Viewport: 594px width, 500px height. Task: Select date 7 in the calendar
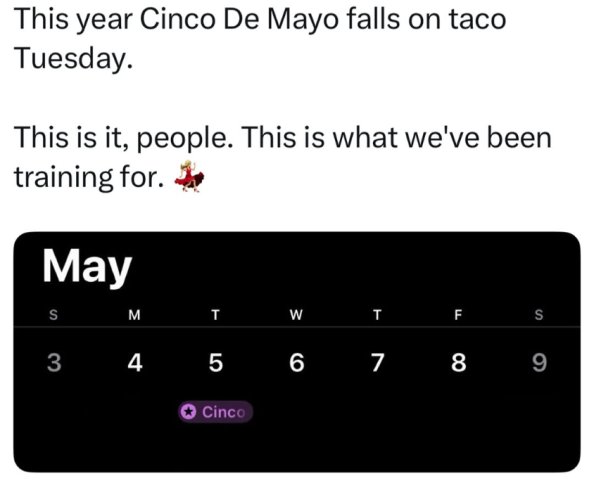click(377, 362)
